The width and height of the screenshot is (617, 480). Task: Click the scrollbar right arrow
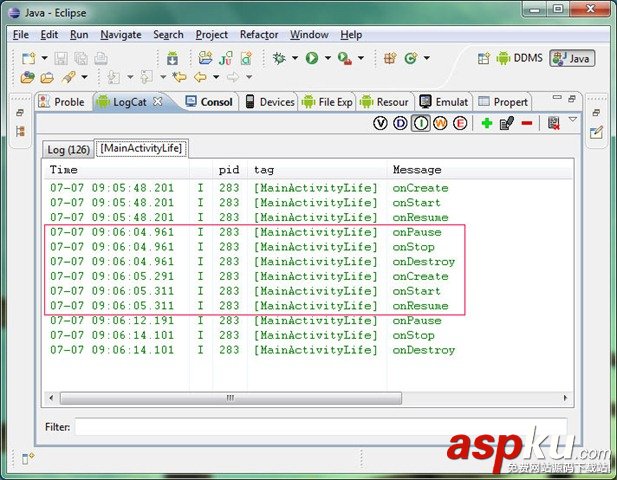(x=565, y=398)
